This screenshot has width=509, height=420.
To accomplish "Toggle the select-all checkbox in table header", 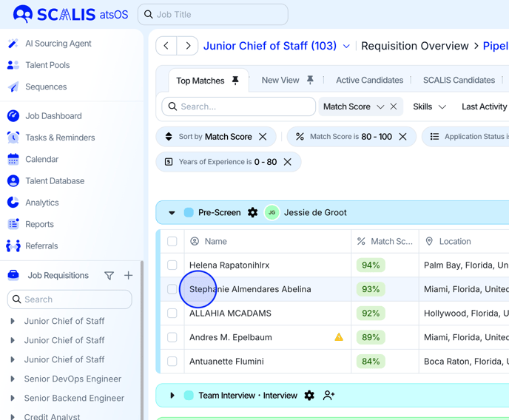I will pos(172,242).
